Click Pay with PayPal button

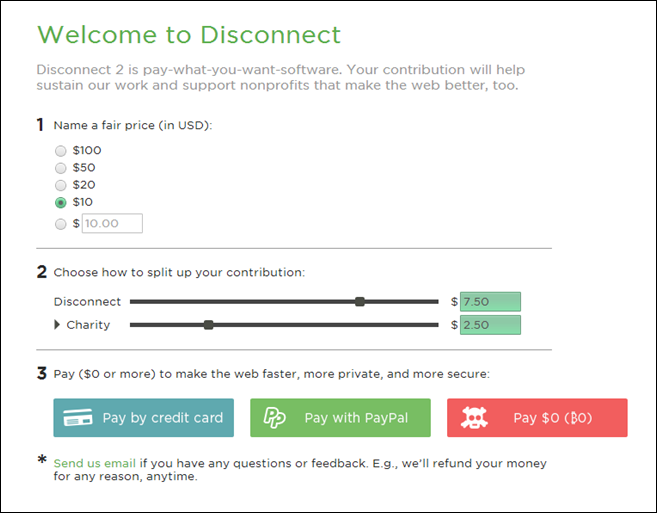(340, 418)
